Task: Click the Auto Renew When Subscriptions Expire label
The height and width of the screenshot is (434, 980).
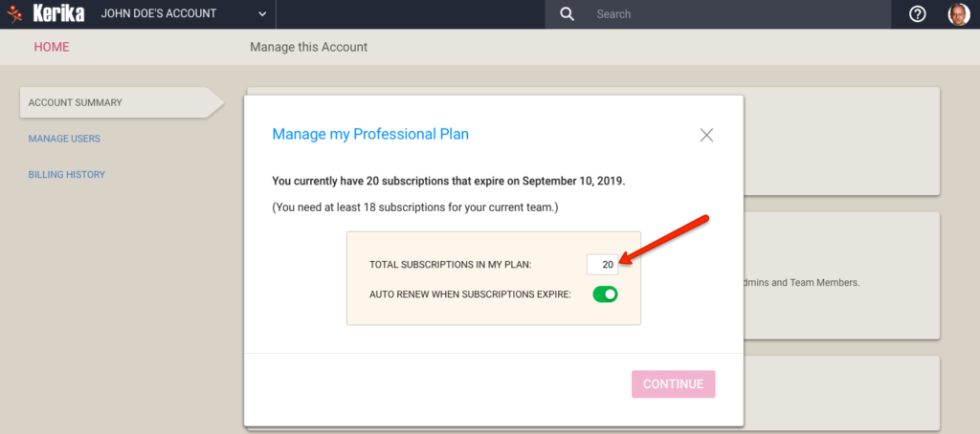Action: [x=471, y=294]
